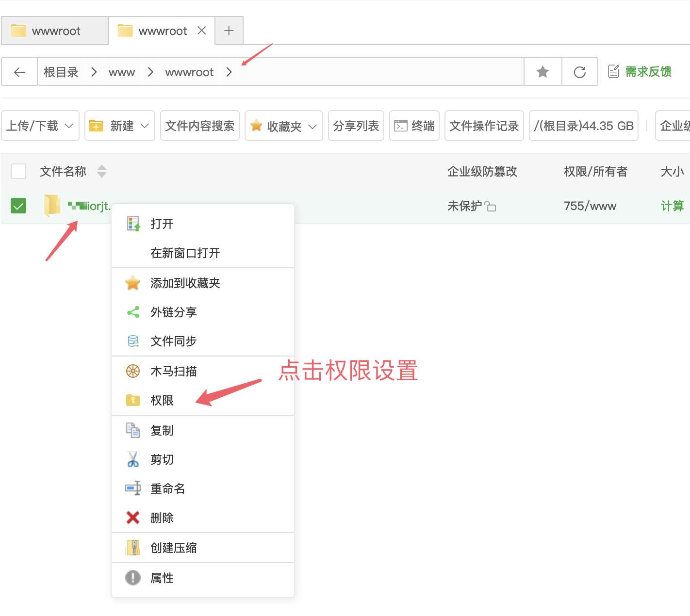Click 未保护 status text
Viewport: 690px width, 616px height.
464,206
